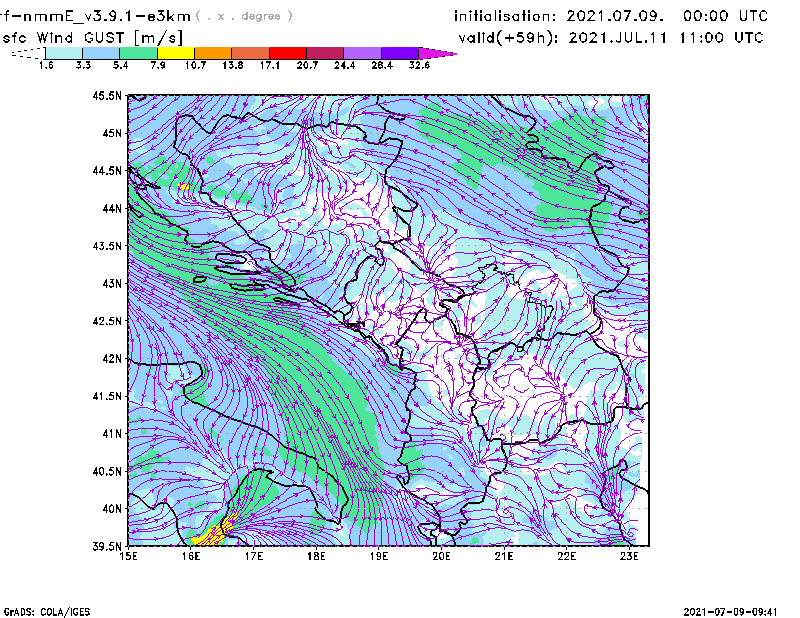Click the light cyan 1.6–3.3 legend swatch
Image resolution: width=800 pixels, height=618 pixels.
pyautogui.click(x=64, y=53)
